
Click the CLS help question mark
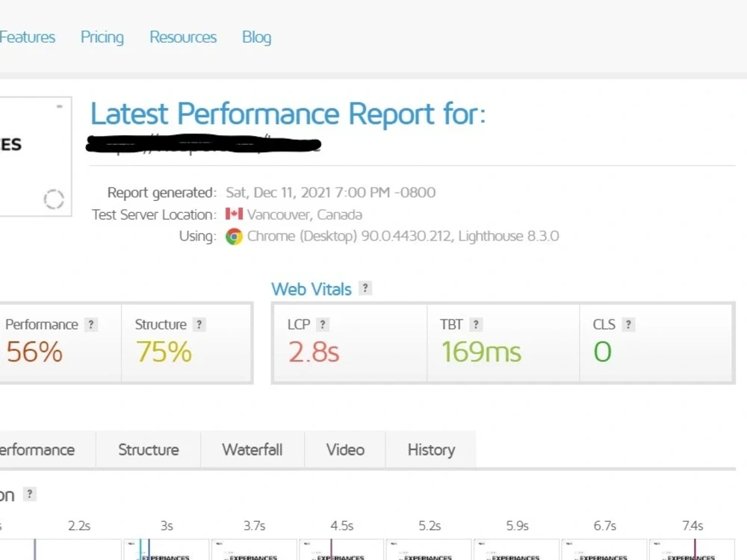pyautogui.click(x=628, y=325)
